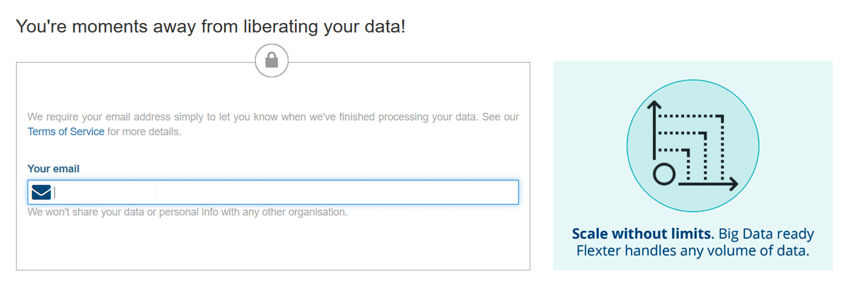Click the upward arrow in scale illustration
The image size is (868, 297).
[654, 130]
